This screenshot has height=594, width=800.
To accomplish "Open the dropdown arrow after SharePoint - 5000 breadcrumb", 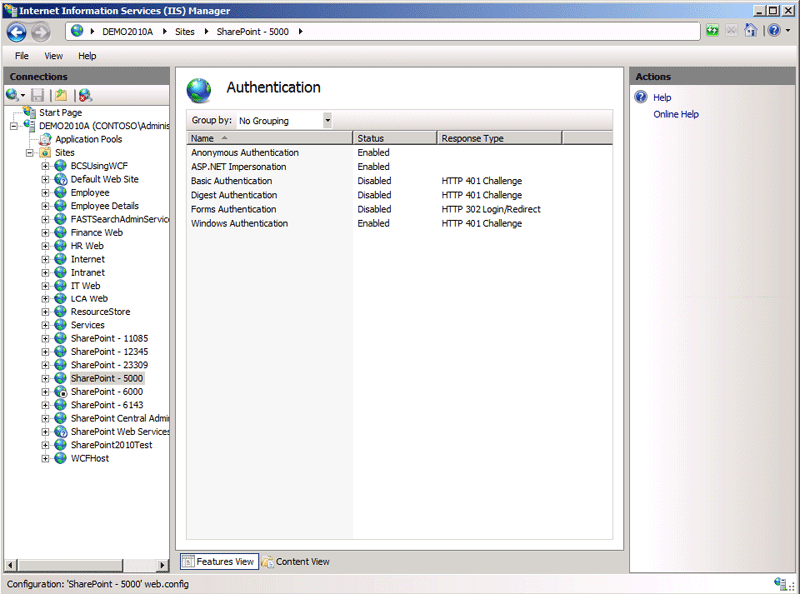I will (301, 32).
